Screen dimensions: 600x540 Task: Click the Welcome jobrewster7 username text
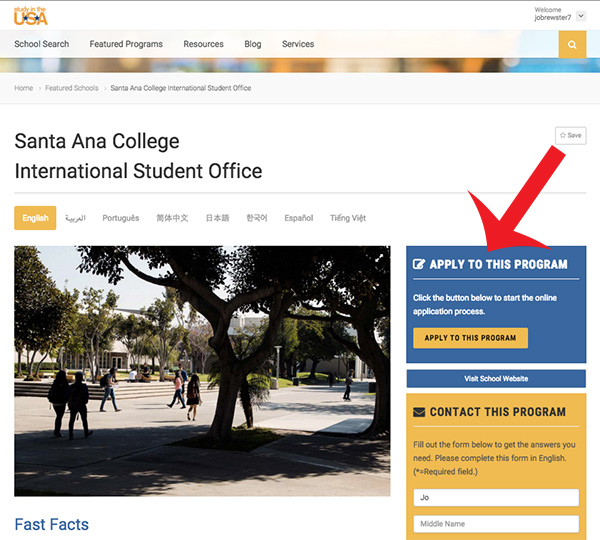tap(553, 14)
